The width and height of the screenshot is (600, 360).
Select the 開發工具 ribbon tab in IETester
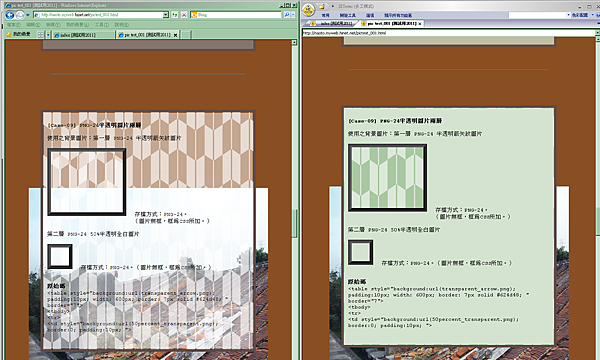click(347, 15)
